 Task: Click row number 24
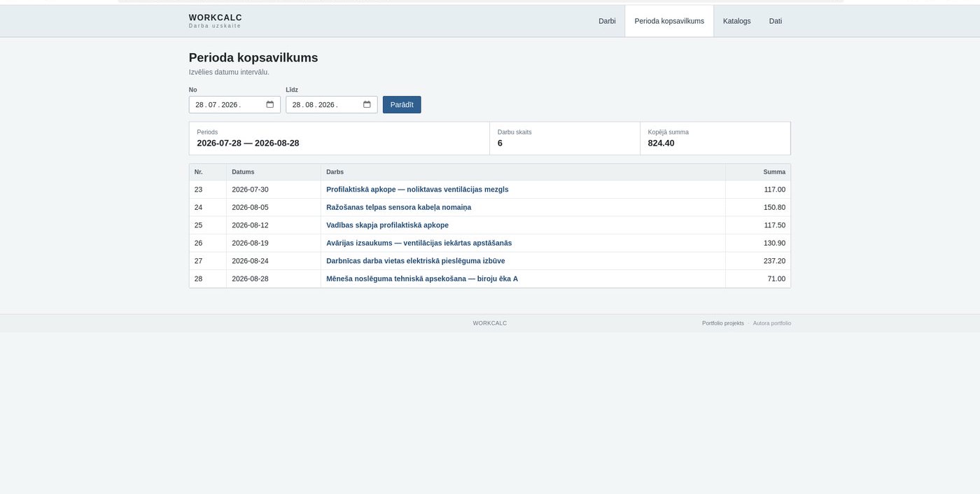[x=198, y=207]
